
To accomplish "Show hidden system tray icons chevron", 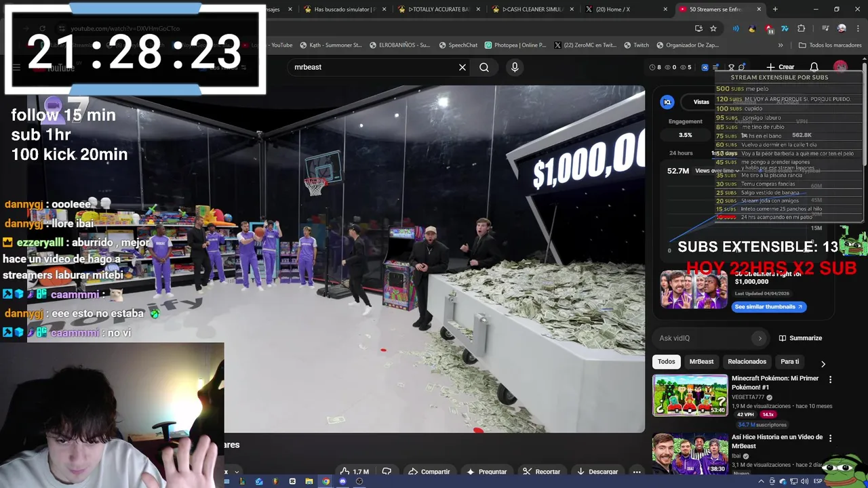I will (x=761, y=481).
